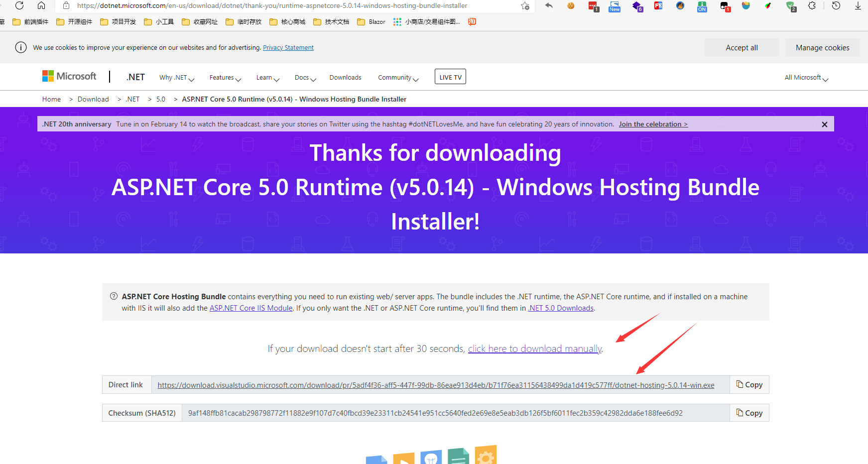Open the blue bowl extension icon
868x464 pixels.
(746, 6)
